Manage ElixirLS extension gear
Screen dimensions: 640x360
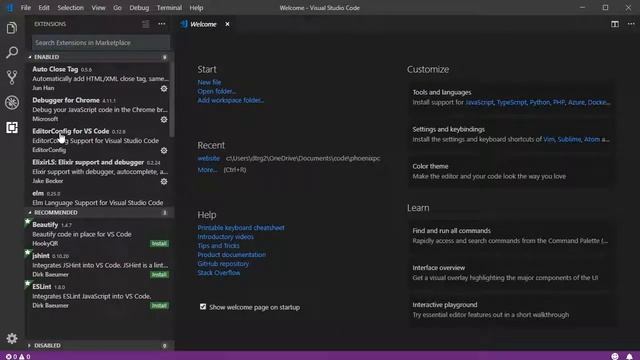(164, 182)
